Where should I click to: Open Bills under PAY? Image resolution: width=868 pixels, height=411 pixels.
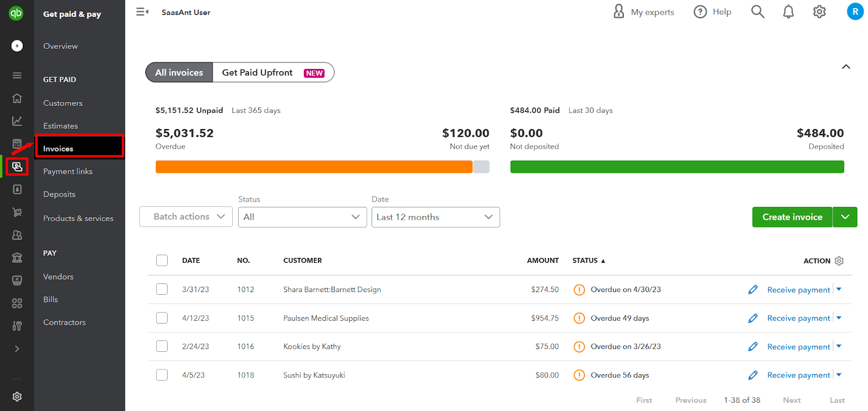pos(50,300)
